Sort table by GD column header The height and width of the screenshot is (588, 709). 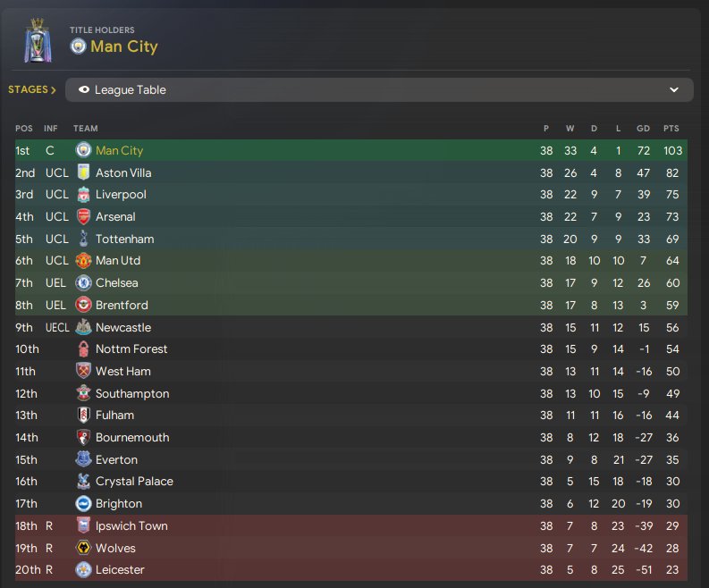click(x=643, y=129)
